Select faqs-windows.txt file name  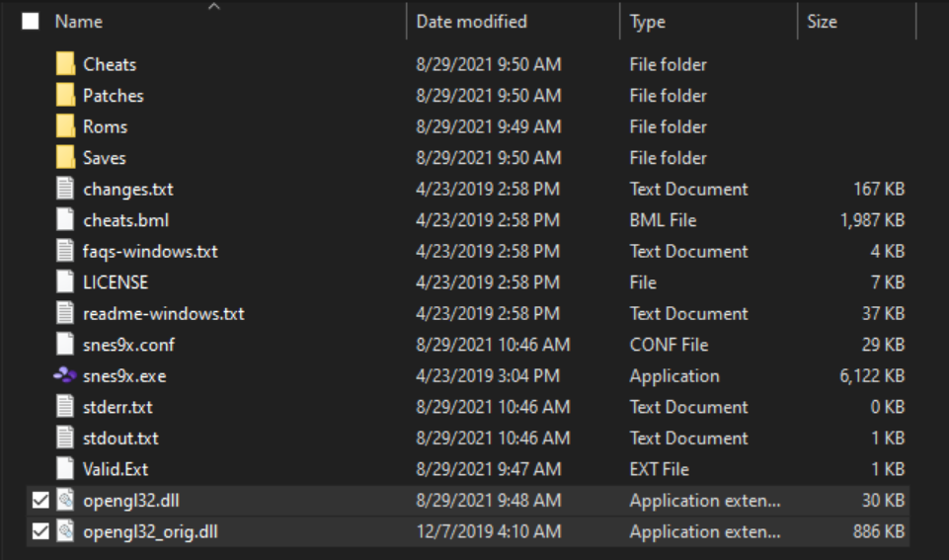tap(150, 251)
